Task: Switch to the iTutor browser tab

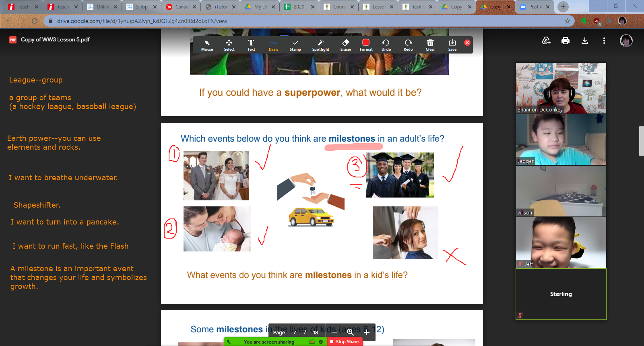Action: (221, 7)
